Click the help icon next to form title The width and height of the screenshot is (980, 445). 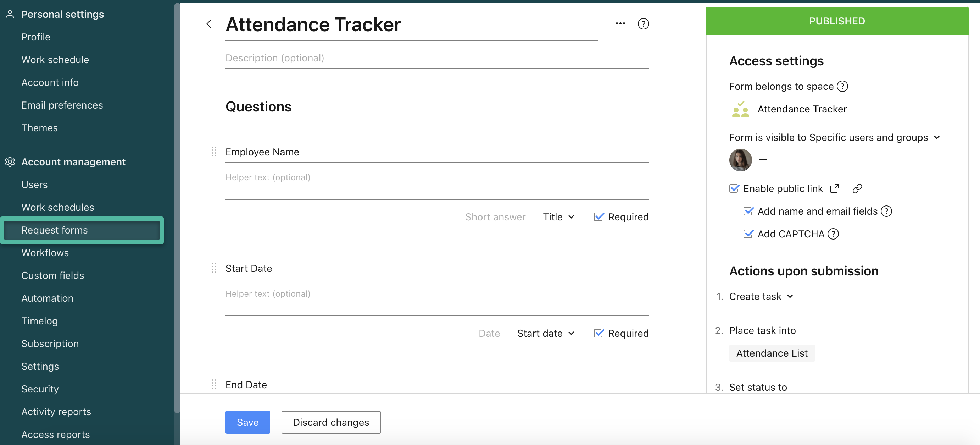tap(643, 24)
